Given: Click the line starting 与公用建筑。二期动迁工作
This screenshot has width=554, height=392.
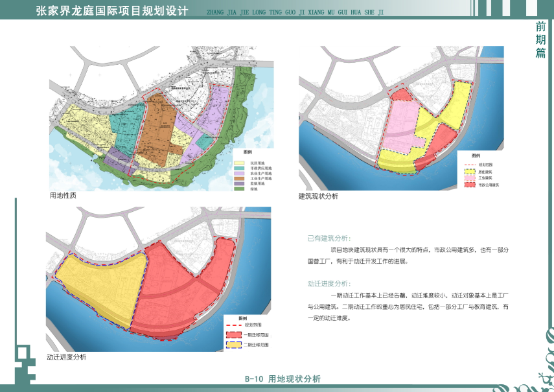Looking at the screenshot, I should 408,306.
